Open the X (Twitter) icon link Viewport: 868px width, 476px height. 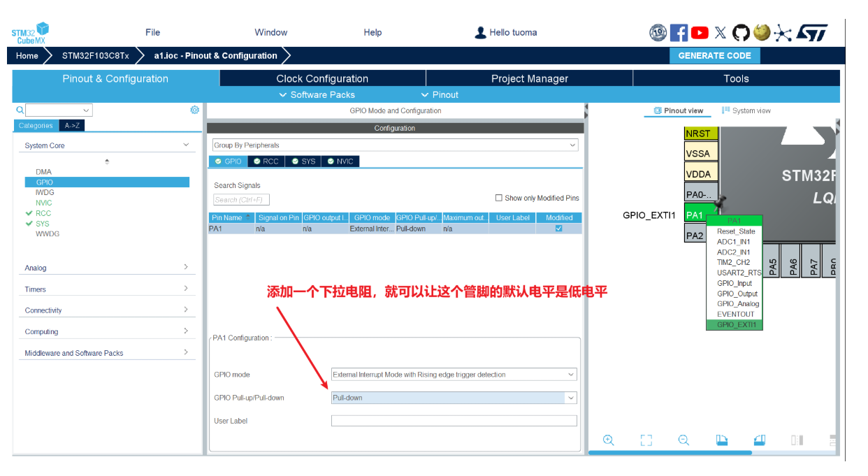click(x=721, y=32)
